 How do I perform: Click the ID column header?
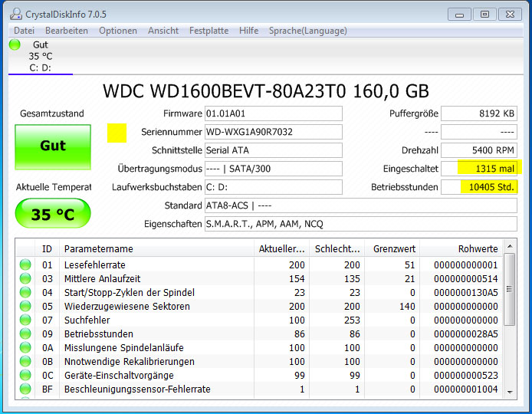[48, 248]
